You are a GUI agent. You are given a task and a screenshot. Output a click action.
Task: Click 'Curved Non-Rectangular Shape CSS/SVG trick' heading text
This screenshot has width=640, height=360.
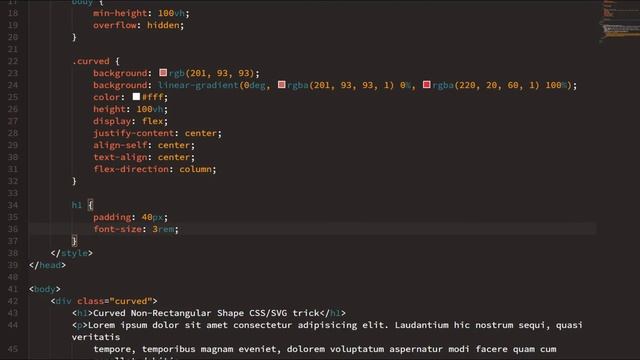(x=206, y=313)
